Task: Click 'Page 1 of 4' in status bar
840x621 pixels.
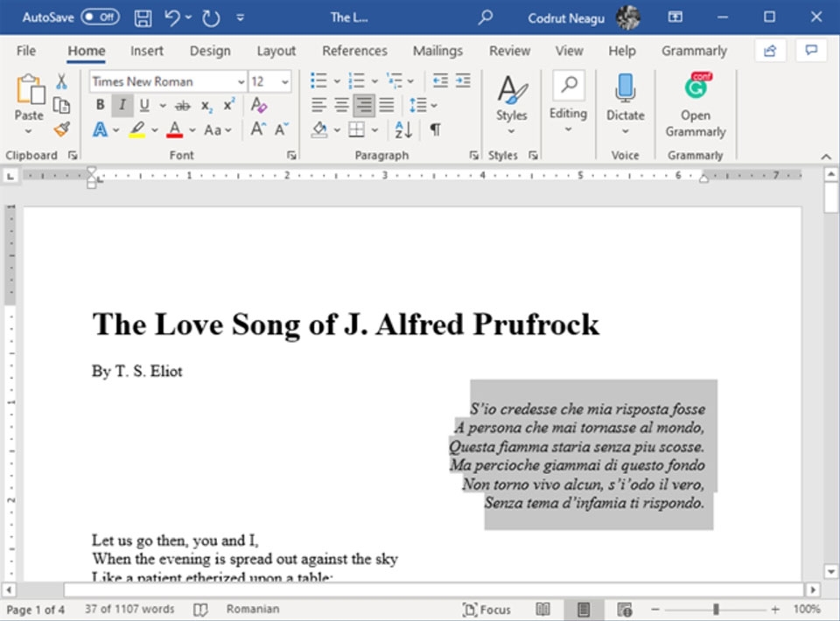Action: pyautogui.click(x=35, y=610)
